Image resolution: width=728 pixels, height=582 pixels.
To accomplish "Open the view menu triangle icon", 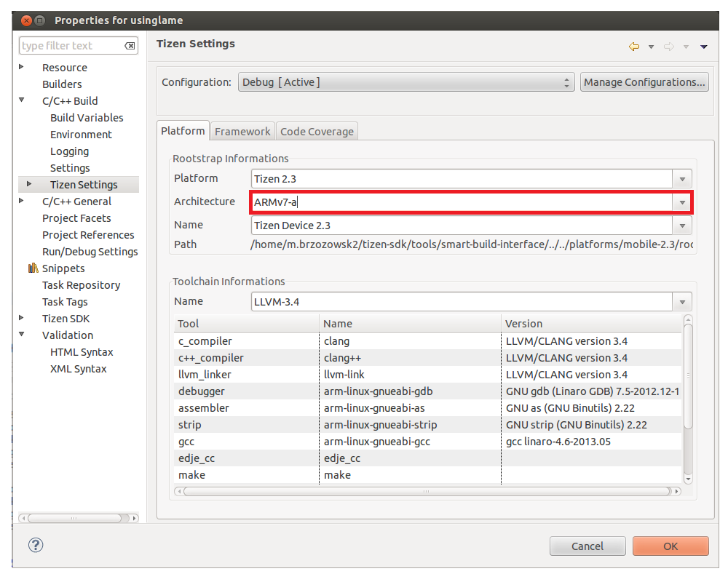I will [703, 47].
